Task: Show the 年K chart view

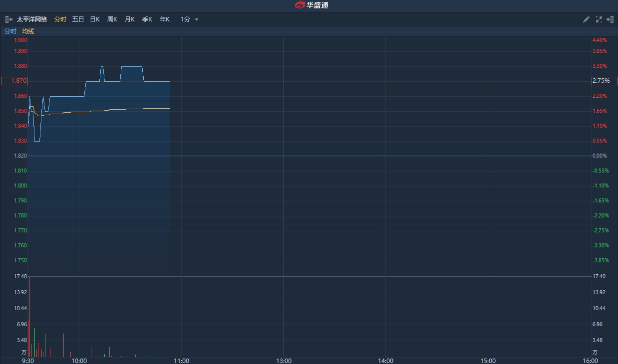Action: pos(165,19)
